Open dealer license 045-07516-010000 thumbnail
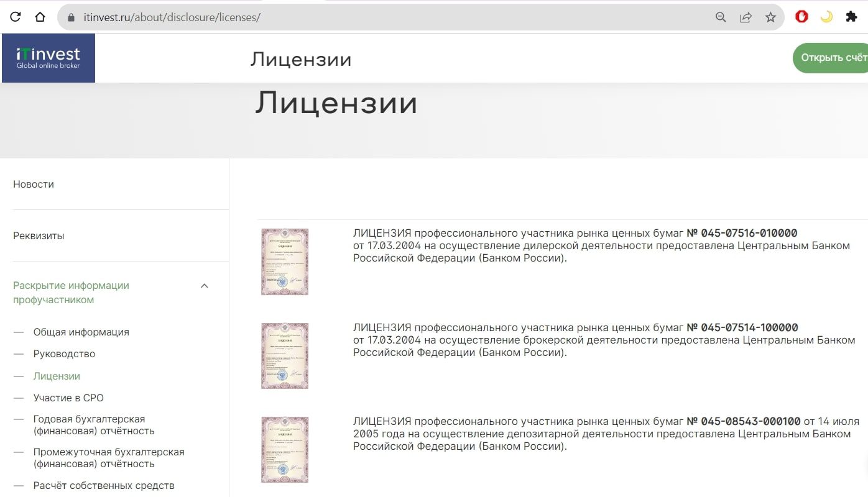Screen dimensions: 868x497 [285, 262]
